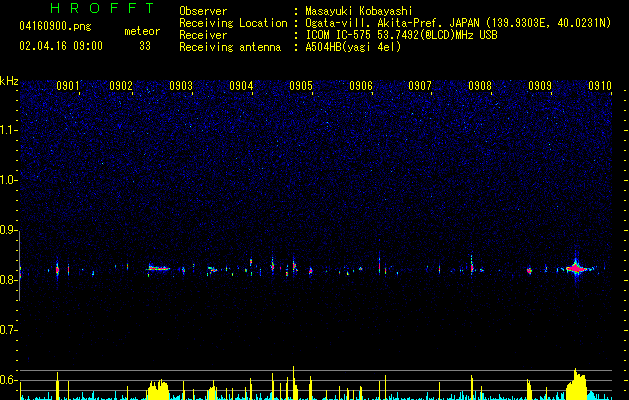Viewport: 629px width, 400px height.
Task: Click the 0.8 kHz axis label
Action: 9,280
